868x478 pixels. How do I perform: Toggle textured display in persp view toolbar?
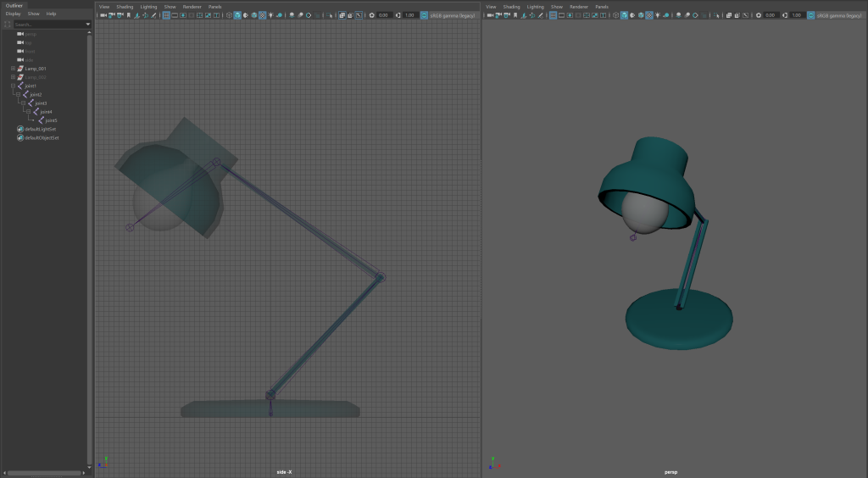pyautogui.click(x=650, y=15)
